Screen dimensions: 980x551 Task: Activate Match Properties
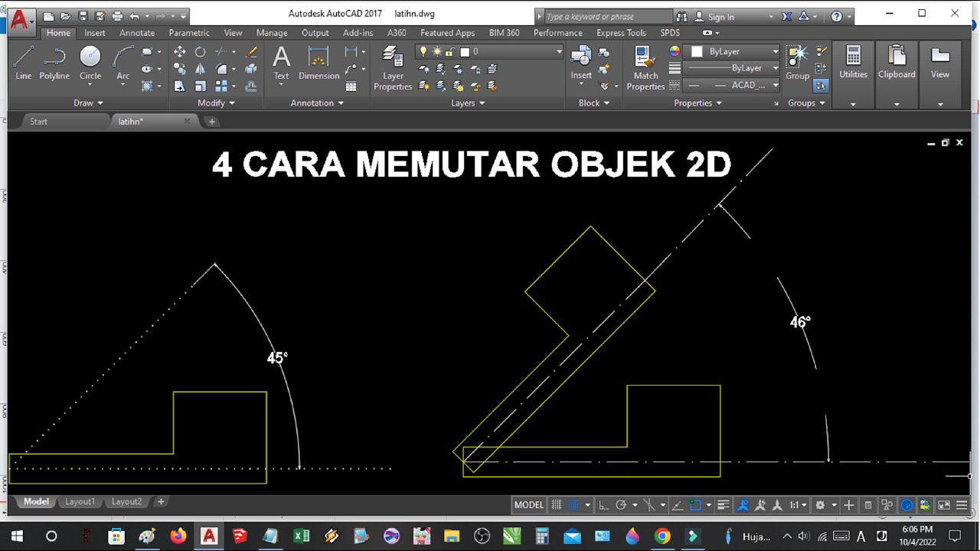pyautogui.click(x=645, y=67)
